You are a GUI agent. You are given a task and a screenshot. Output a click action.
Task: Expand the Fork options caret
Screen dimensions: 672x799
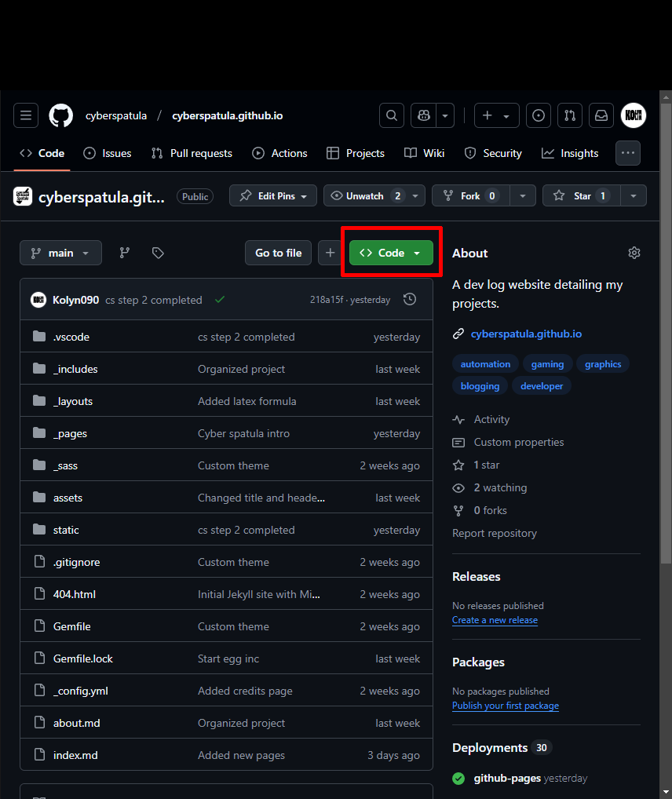[x=523, y=195]
